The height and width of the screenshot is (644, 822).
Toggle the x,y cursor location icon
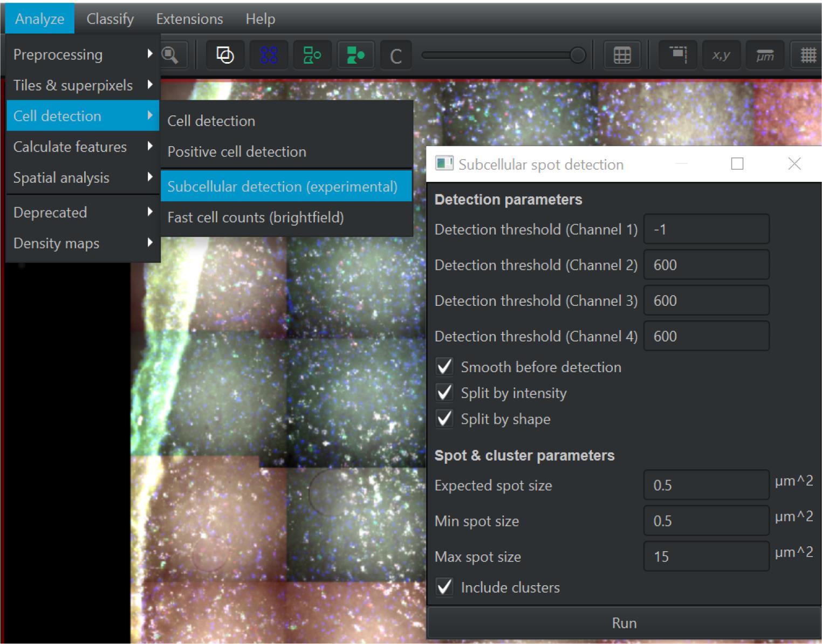tap(721, 55)
